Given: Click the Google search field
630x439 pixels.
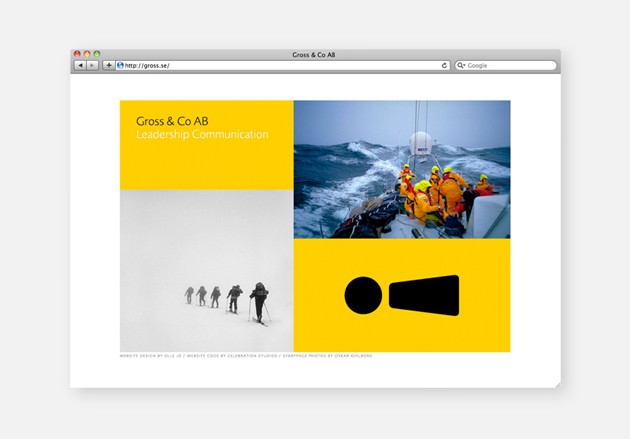Looking at the screenshot, I should [505, 65].
